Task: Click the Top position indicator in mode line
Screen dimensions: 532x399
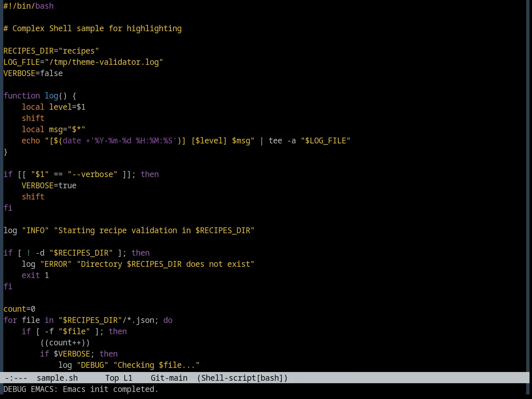Action: click(112, 378)
